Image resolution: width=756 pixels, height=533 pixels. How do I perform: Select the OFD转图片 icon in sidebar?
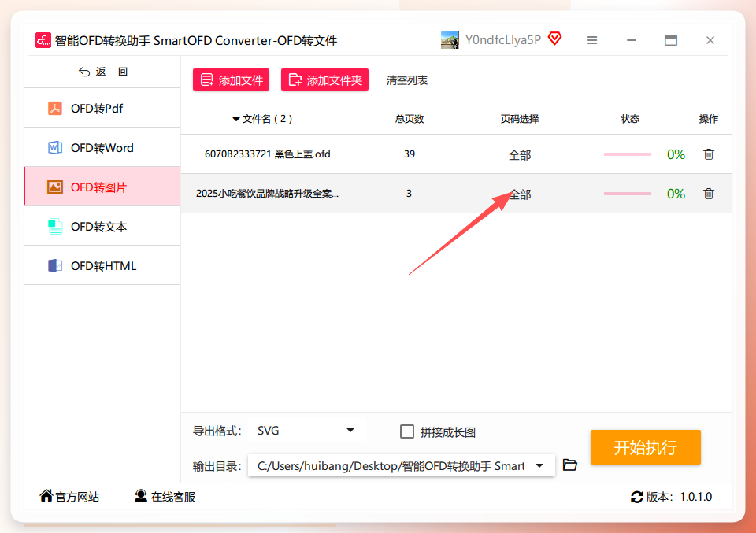point(55,187)
